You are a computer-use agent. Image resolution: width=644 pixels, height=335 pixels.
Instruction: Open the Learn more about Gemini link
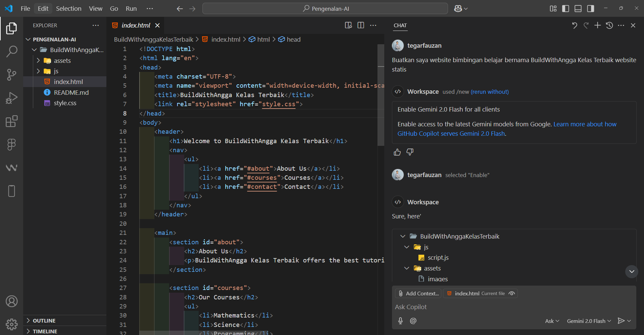click(507, 129)
